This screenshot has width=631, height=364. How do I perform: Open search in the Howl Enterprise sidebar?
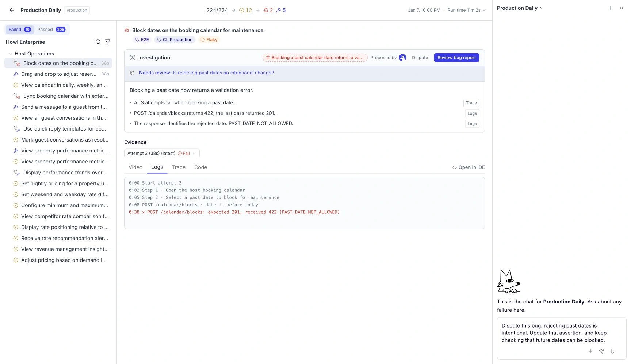(98, 42)
